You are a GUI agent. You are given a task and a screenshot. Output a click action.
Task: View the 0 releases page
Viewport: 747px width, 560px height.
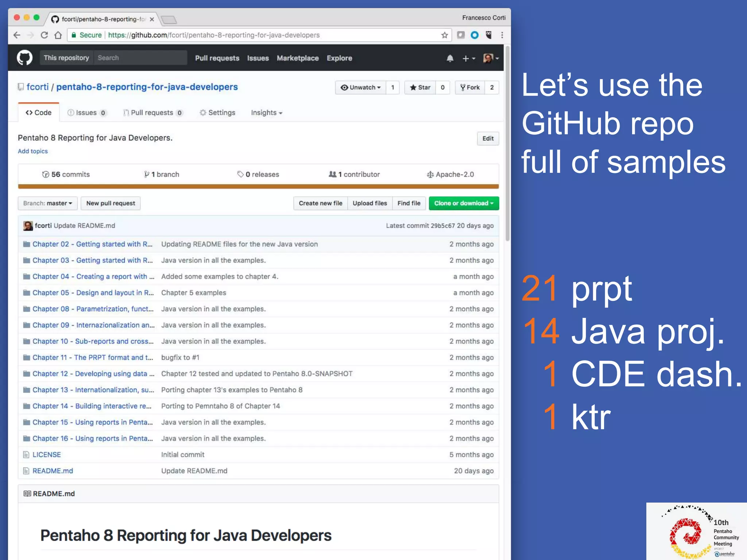(258, 174)
